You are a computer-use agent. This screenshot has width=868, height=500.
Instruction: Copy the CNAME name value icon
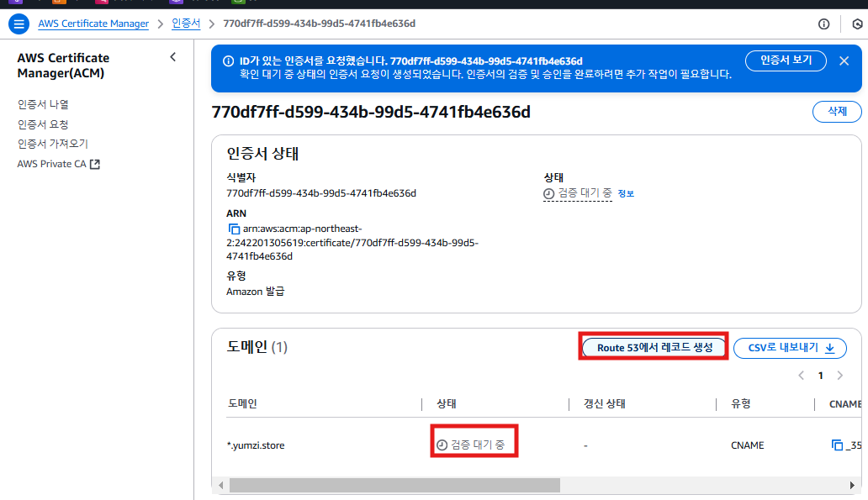[837, 445]
